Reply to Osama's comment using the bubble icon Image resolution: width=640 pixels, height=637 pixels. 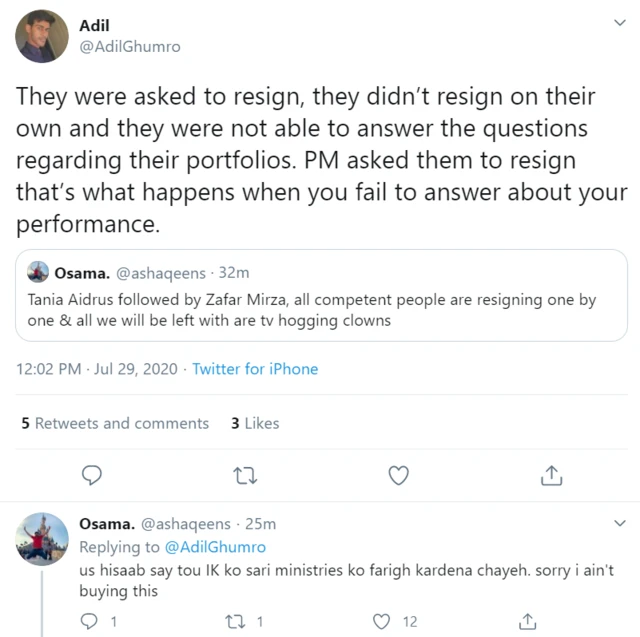click(x=88, y=622)
